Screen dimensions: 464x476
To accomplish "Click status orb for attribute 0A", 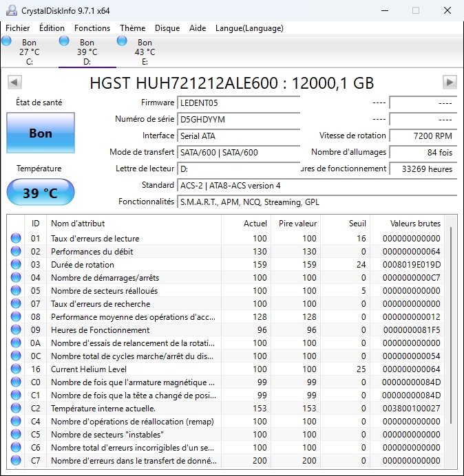I will (16, 343).
